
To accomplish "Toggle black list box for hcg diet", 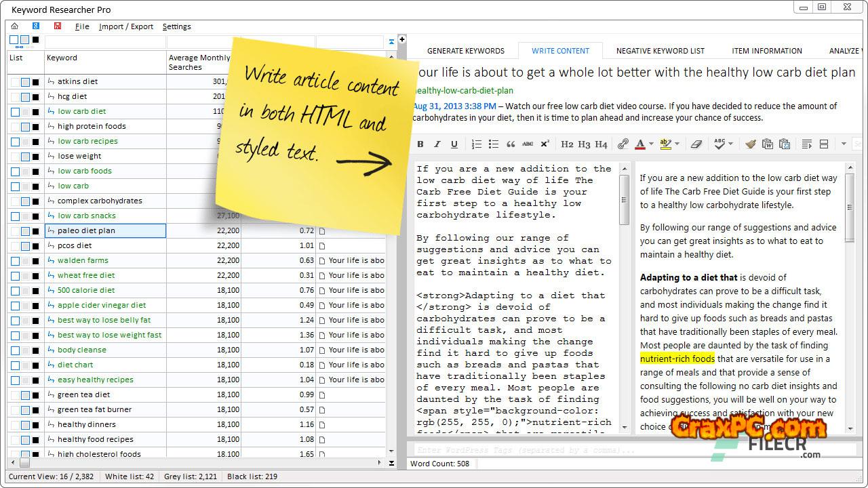I will click(35, 97).
